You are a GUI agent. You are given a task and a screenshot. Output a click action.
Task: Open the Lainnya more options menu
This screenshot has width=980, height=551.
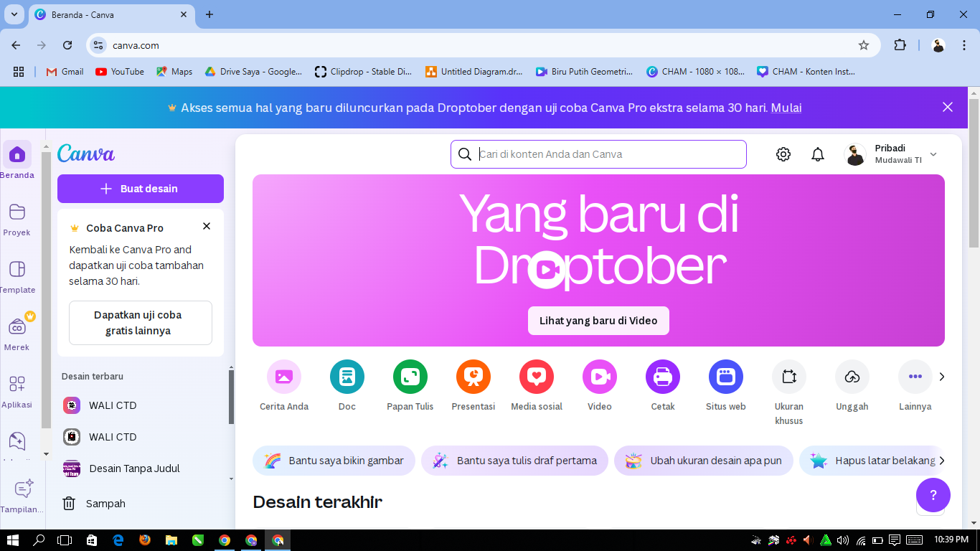[915, 377]
